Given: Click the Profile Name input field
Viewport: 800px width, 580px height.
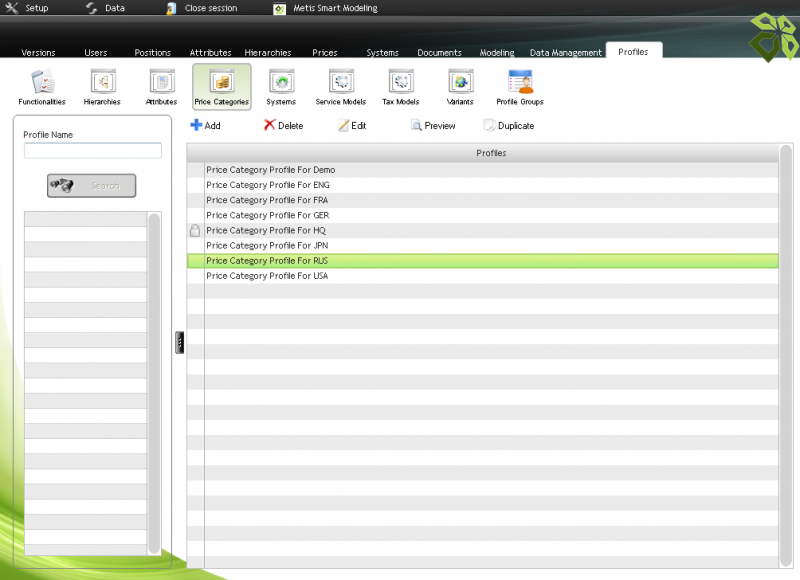Looking at the screenshot, I should coord(93,151).
